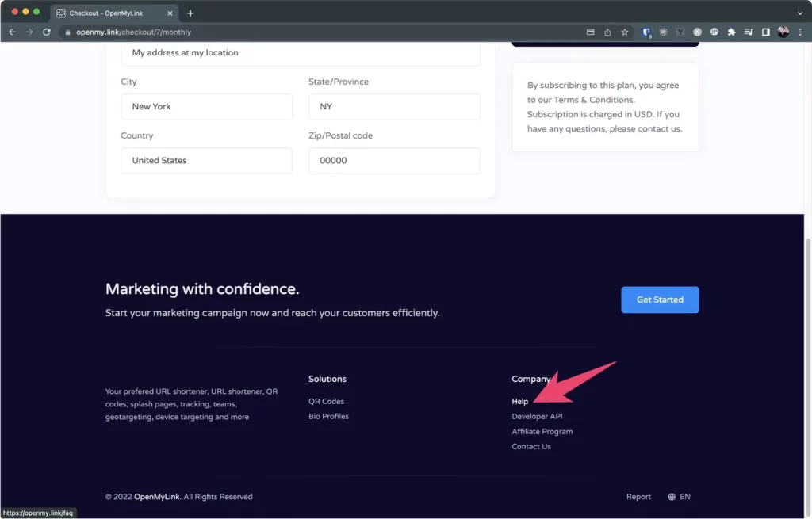The height and width of the screenshot is (519, 812).
Task: Open the Bitwarden shield extension
Action: (x=646, y=32)
